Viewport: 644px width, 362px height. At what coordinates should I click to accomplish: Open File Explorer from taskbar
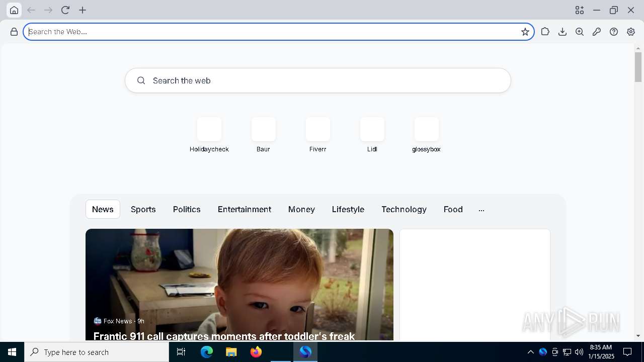click(x=231, y=352)
